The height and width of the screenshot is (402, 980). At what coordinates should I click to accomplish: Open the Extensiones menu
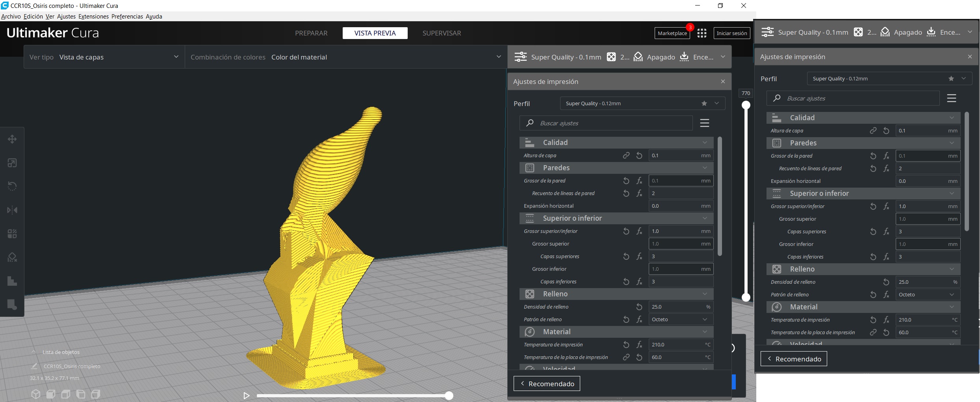(93, 17)
